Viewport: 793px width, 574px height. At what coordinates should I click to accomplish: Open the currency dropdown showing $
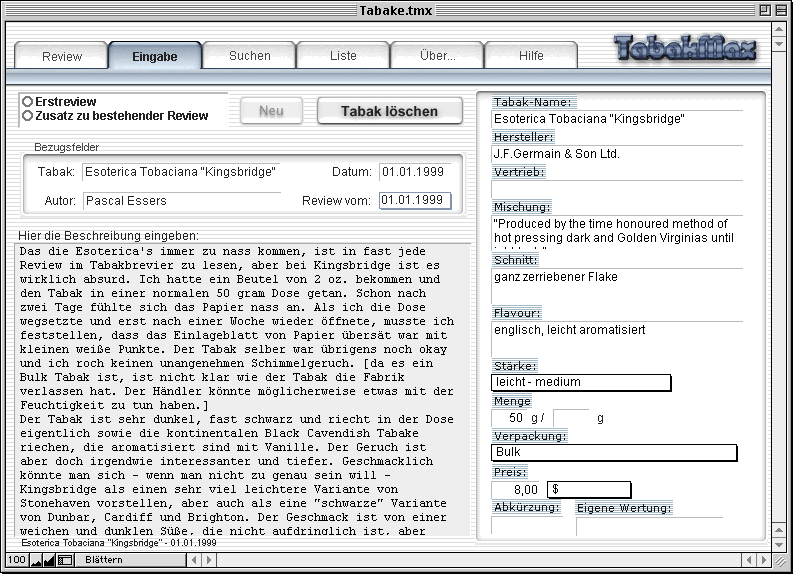[x=589, y=490]
